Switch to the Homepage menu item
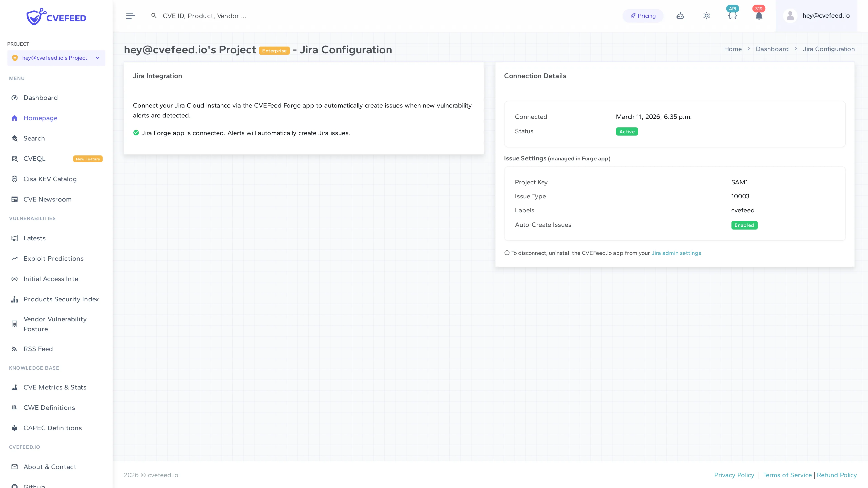 tap(40, 118)
